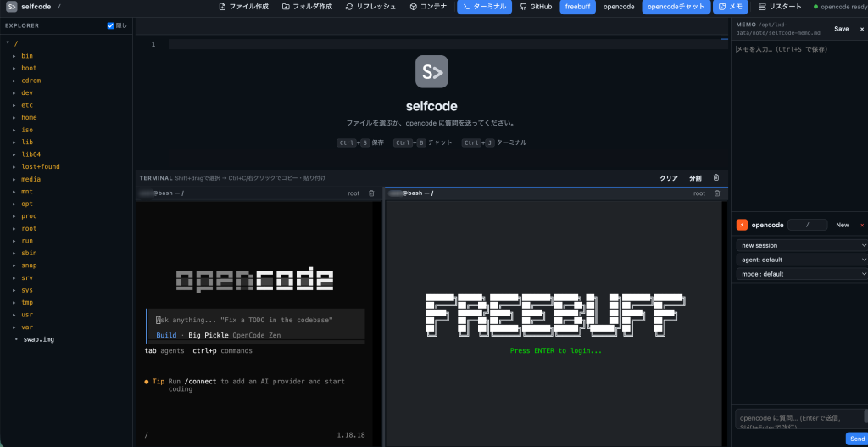Click the Send button in chat

click(x=857, y=439)
